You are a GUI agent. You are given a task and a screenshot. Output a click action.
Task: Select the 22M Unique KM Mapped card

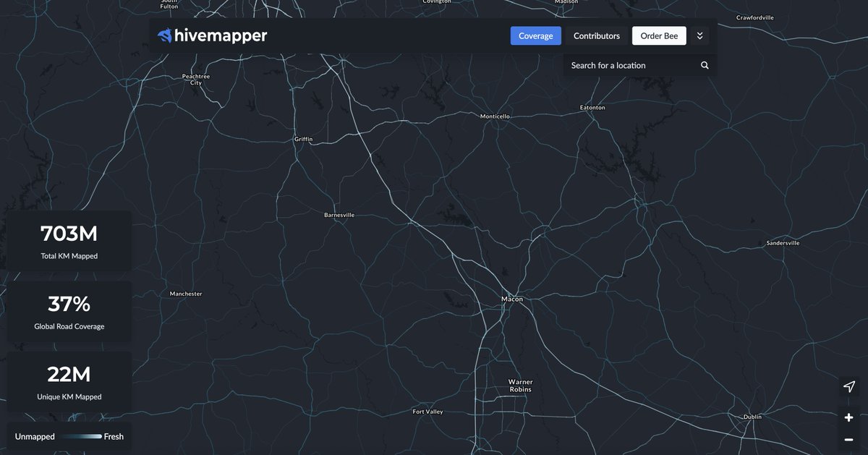point(69,382)
